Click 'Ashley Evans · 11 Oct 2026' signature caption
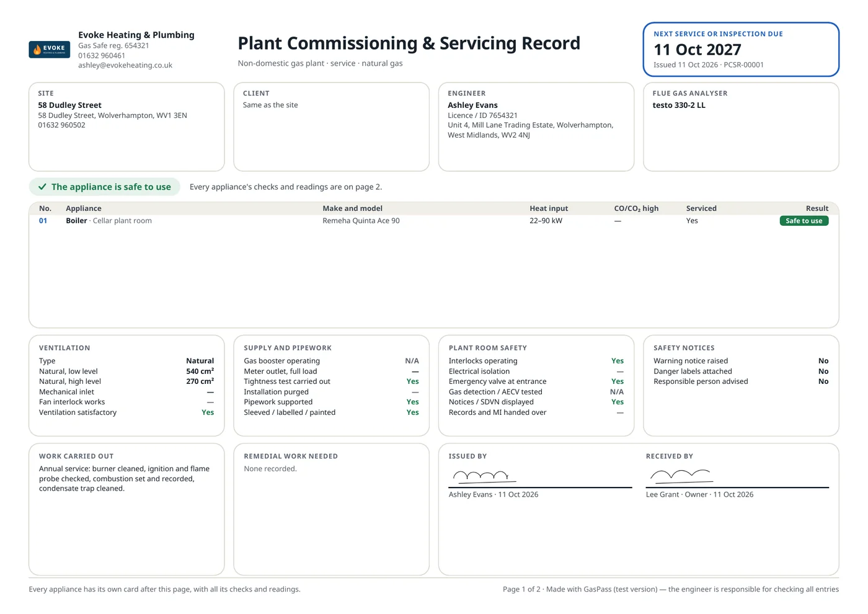The height and width of the screenshot is (614, 868). point(494,495)
